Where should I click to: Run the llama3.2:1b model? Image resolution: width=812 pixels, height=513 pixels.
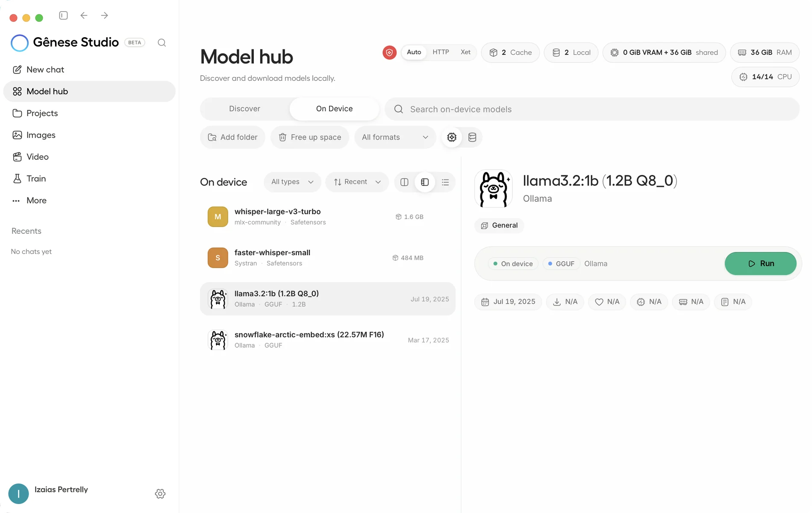(x=760, y=264)
